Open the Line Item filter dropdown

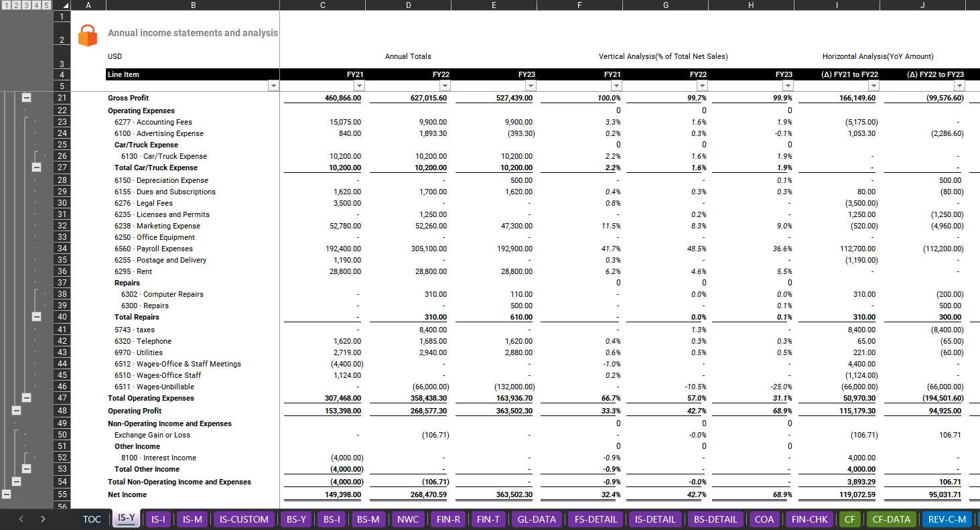(x=273, y=86)
